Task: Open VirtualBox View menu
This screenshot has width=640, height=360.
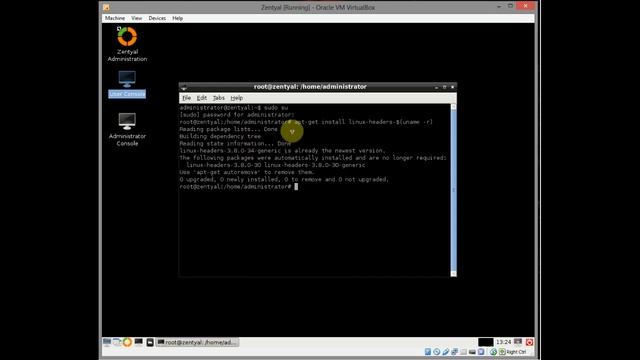Action: click(136, 18)
